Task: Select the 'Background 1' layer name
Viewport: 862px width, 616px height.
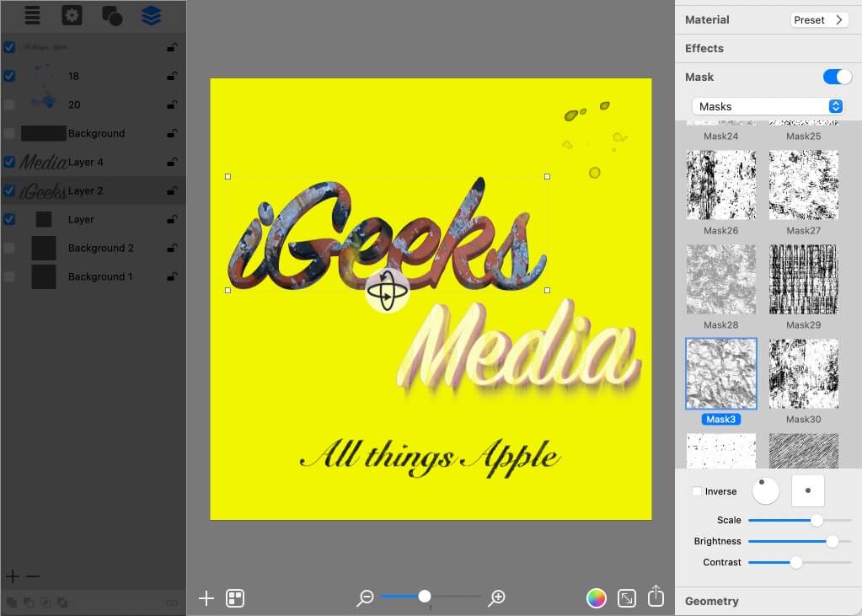Action: [x=100, y=276]
